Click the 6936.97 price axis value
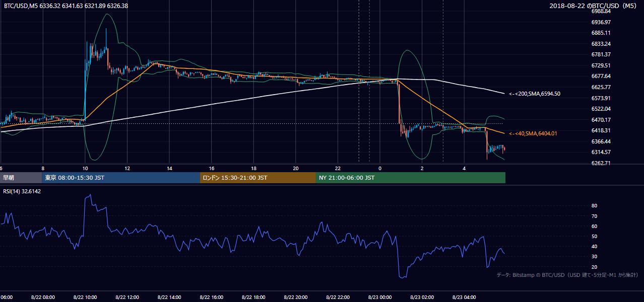This screenshot has height=302, width=644. coord(601,22)
